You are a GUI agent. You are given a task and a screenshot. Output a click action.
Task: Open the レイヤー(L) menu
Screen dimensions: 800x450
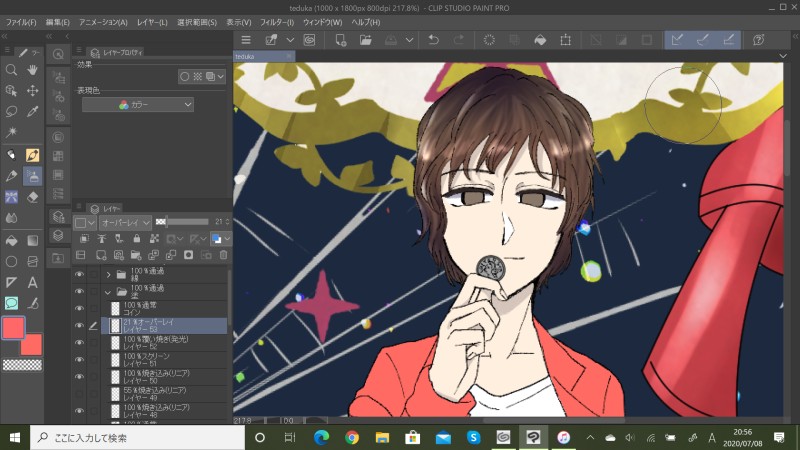point(152,21)
